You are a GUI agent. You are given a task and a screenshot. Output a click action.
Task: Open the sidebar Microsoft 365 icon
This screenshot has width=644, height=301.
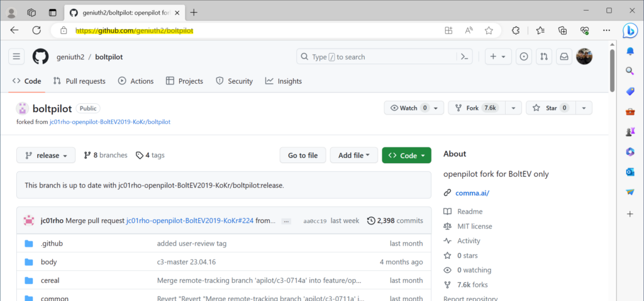click(630, 152)
